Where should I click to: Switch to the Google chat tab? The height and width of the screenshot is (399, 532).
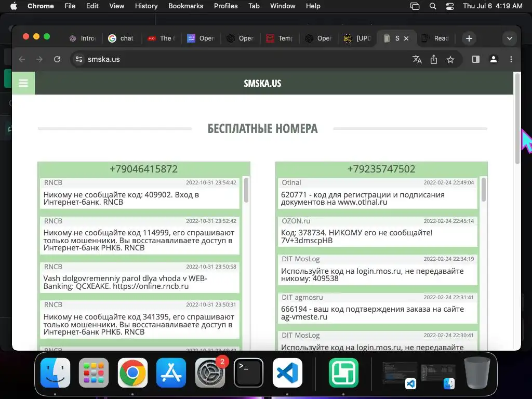click(121, 38)
